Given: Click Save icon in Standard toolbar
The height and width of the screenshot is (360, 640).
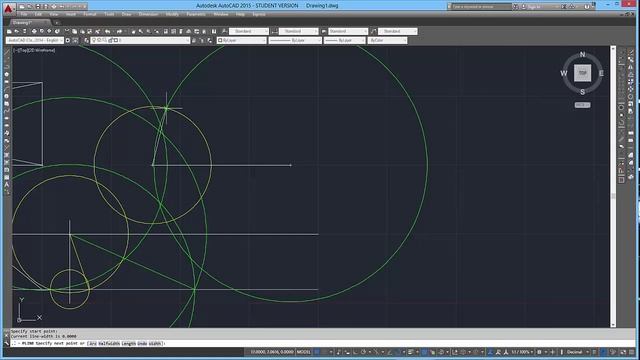Looking at the screenshot, I should click(x=24, y=31).
